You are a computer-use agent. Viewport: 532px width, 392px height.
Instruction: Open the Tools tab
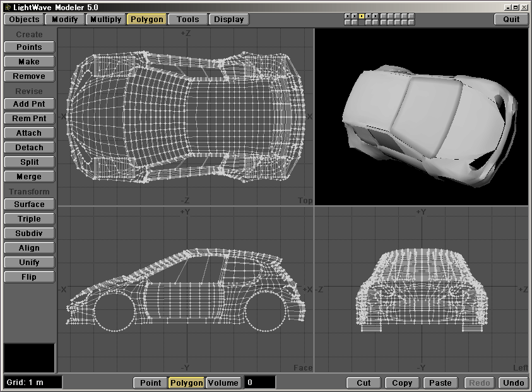coord(188,19)
